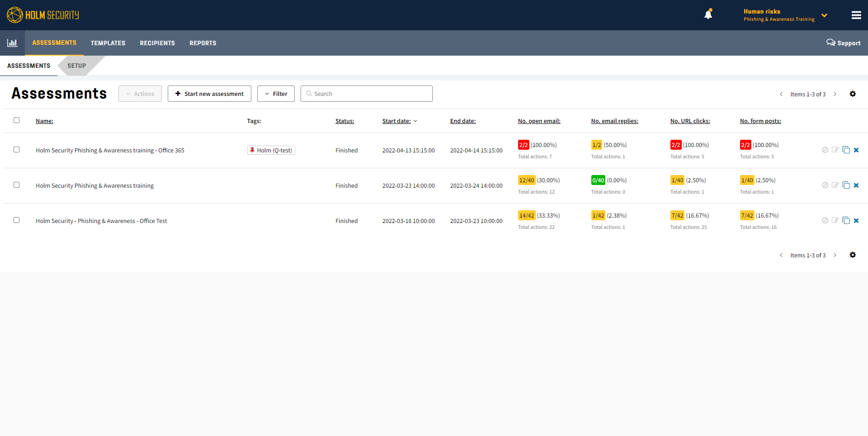
Task: Open the Filter dropdown
Action: click(276, 94)
